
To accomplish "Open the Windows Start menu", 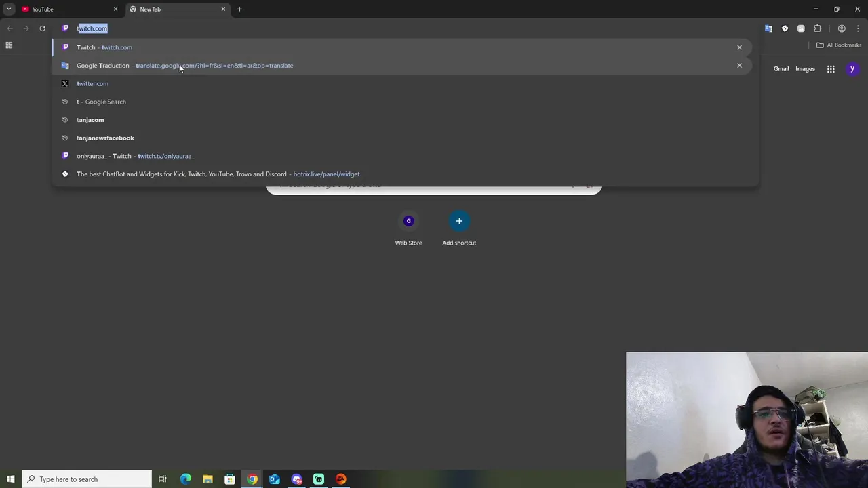I will click(11, 479).
